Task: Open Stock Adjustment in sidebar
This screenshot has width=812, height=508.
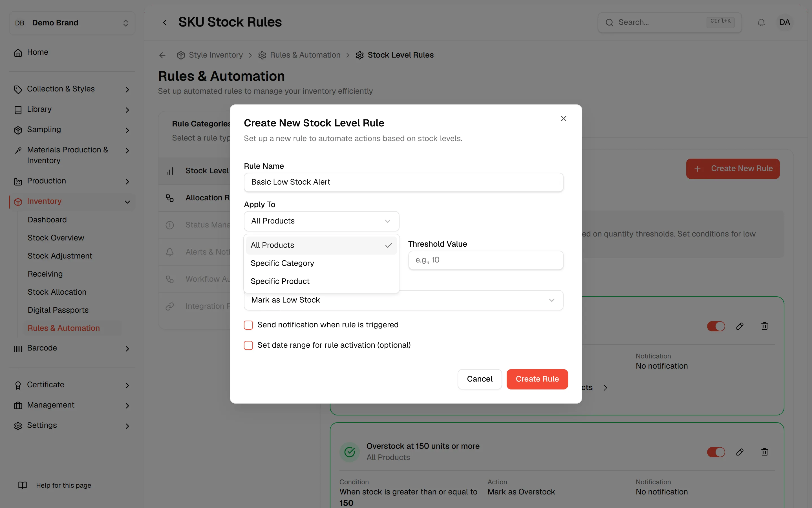Action: point(60,256)
